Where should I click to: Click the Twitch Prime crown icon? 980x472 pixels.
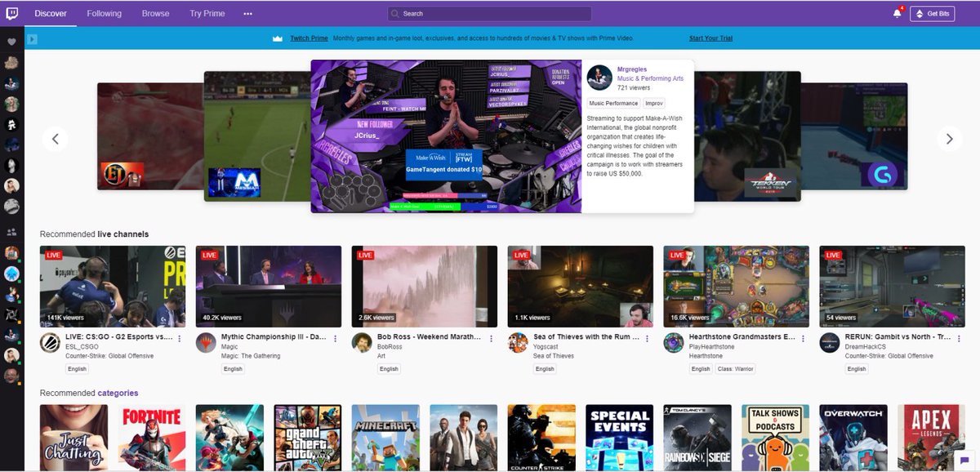coord(278,38)
